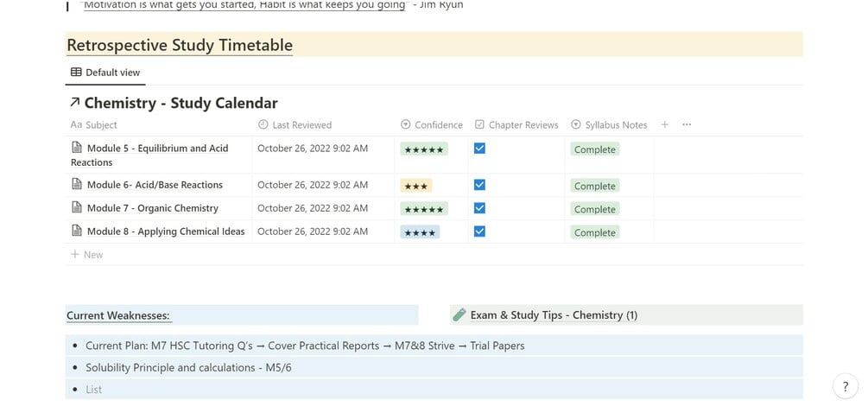The height and width of the screenshot is (406, 868).
Task: Click the Module 5 page icon
Action: coord(77,149)
